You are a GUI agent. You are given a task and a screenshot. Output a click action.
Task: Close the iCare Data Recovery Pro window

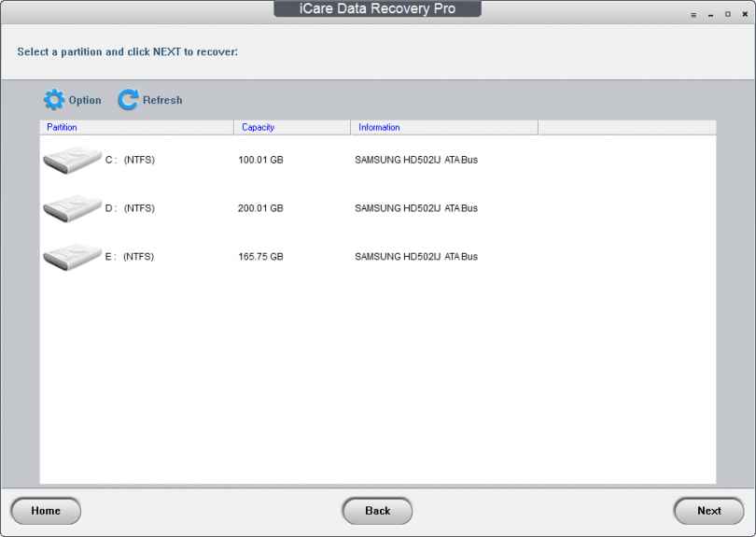point(744,14)
